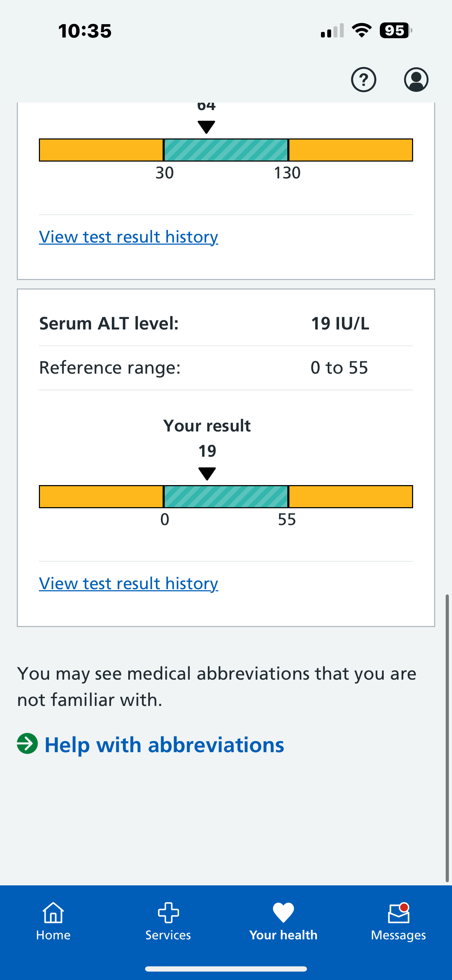Open the account profile icon

416,80
